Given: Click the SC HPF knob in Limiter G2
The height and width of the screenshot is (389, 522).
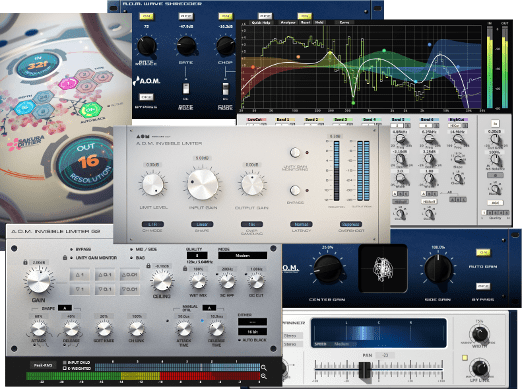Looking at the screenshot, I should [227, 281].
